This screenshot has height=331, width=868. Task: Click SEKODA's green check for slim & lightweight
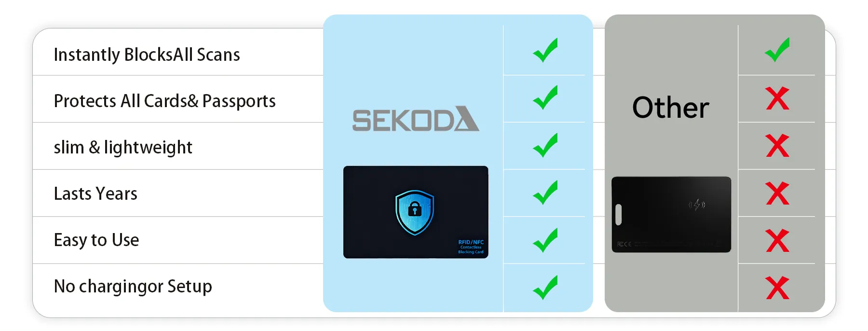click(x=545, y=145)
